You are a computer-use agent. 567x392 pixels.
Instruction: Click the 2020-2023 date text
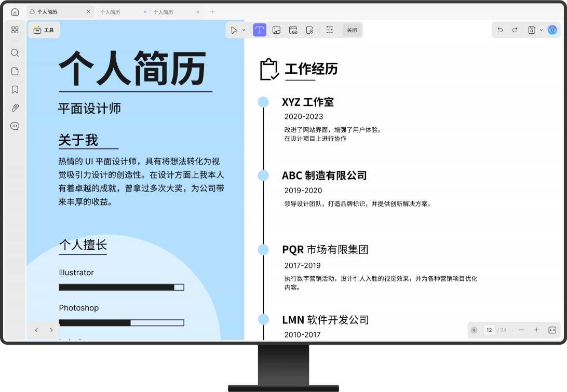click(x=304, y=116)
